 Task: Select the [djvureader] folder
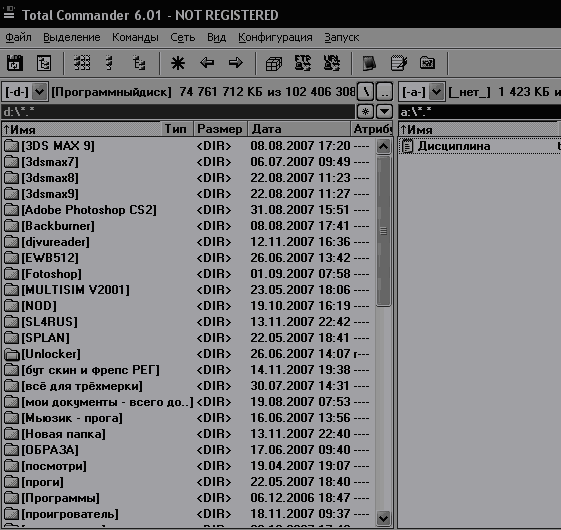coord(188,242)
